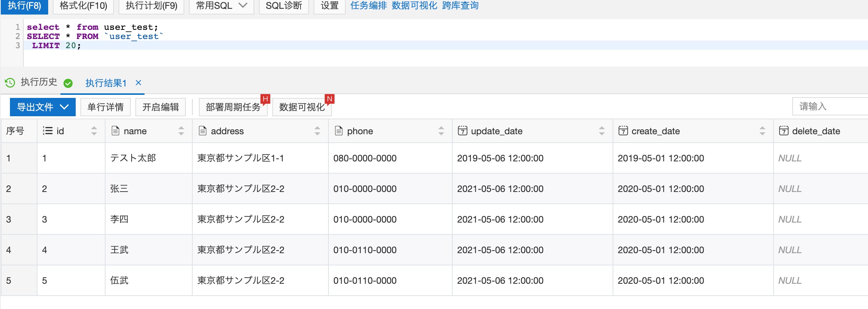This screenshot has width=868, height=309.
Task: Click the 单行详情 button
Action: tap(106, 107)
